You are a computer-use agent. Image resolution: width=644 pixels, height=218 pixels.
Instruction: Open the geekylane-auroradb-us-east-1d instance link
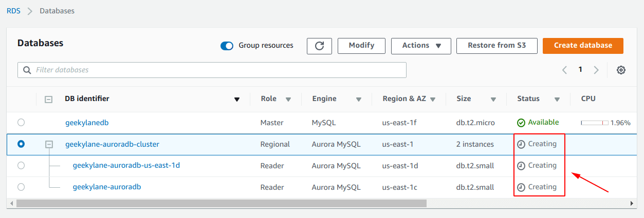126,166
